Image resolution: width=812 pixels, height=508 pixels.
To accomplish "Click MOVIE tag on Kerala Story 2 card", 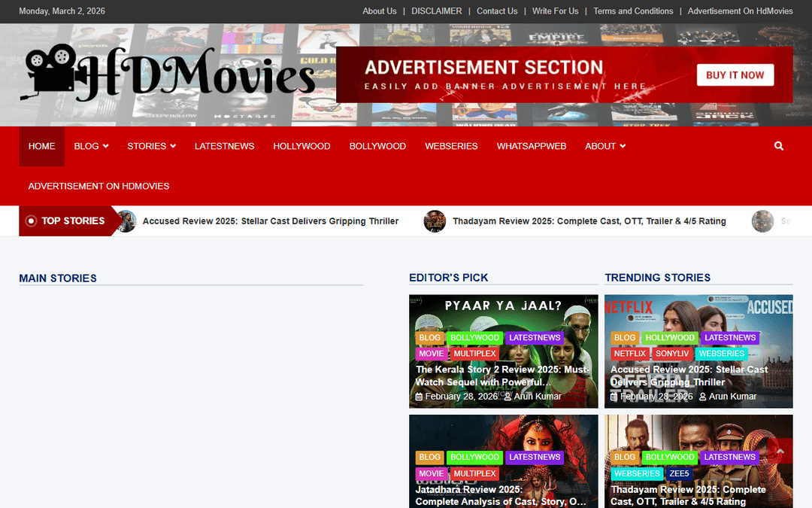I will click(x=431, y=354).
